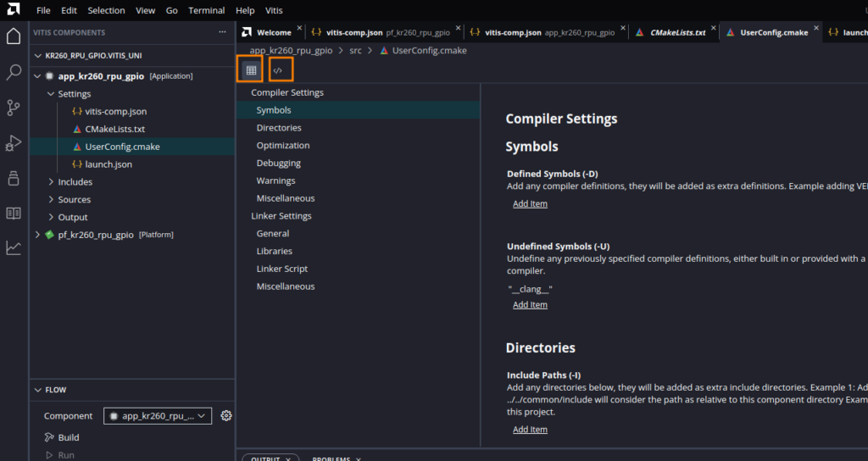Open the Edit menu

70,10
